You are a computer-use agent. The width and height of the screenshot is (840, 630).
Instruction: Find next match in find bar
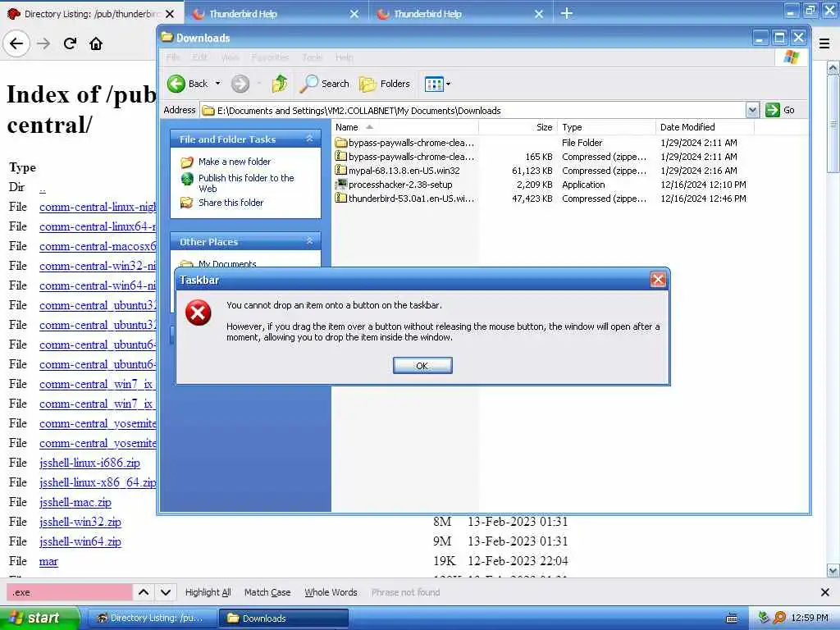(166, 592)
